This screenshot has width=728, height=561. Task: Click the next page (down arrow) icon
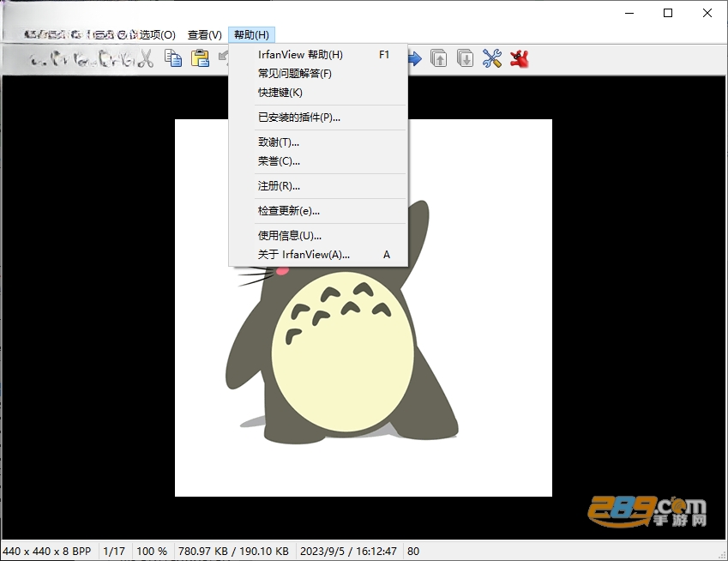466,58
